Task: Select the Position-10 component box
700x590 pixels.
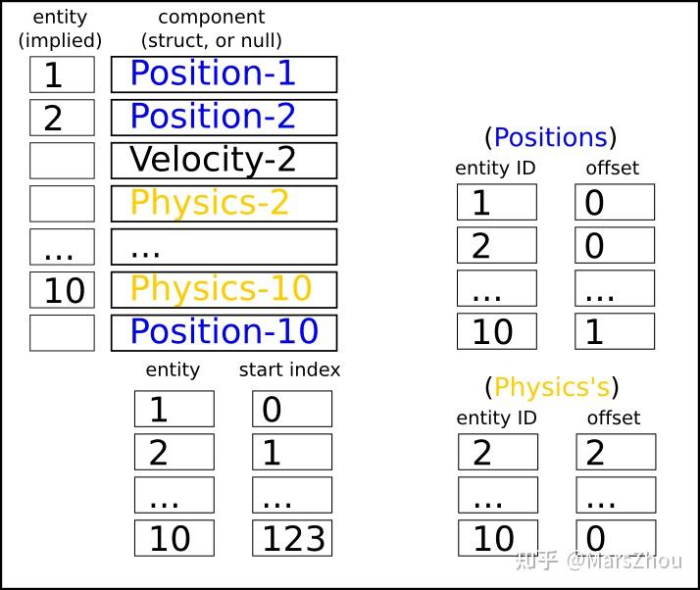Action: (x=224, y=332)
